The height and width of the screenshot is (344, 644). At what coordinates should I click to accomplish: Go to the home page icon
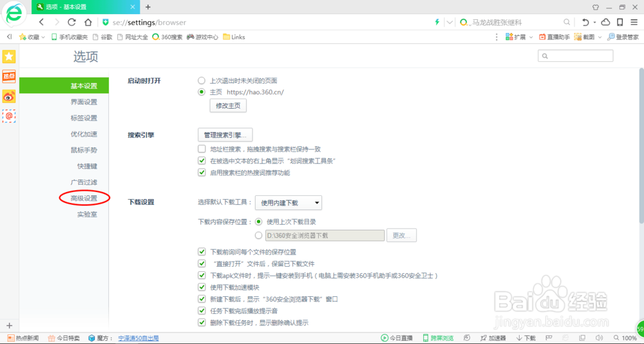click(x=88, y=22)
